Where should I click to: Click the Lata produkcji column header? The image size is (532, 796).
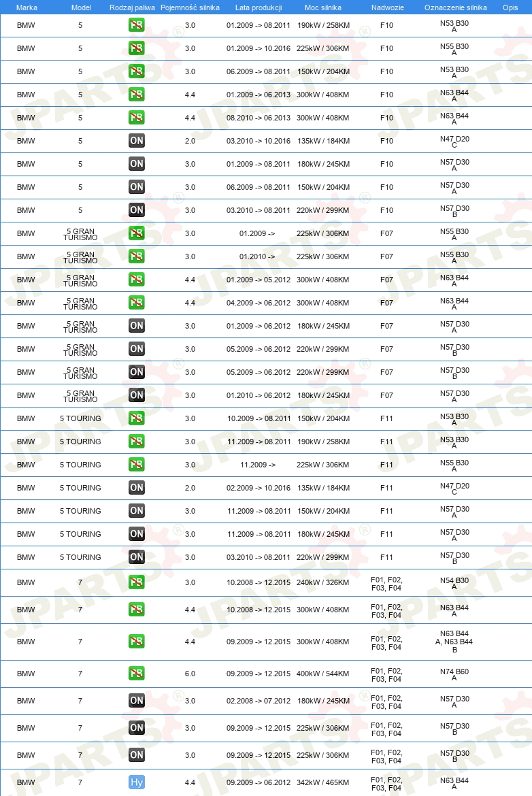pyautogui.click(x=259, y=7)
